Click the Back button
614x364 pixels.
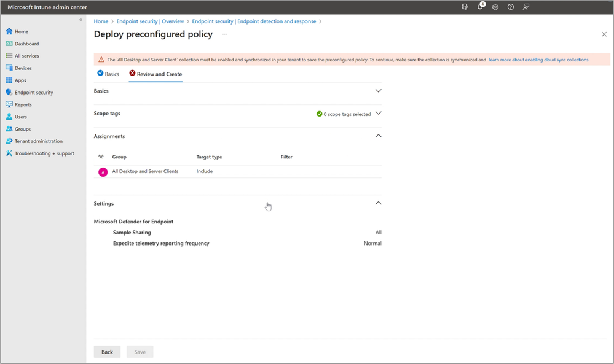pos(107,352)
